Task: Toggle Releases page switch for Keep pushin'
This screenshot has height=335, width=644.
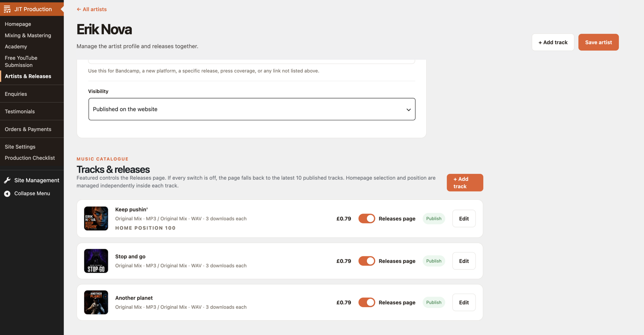Action: (x=367, y=218)
